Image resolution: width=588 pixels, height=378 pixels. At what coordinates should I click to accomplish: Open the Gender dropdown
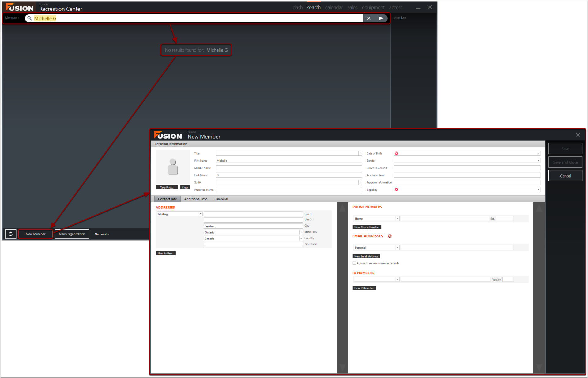point(538,161)
